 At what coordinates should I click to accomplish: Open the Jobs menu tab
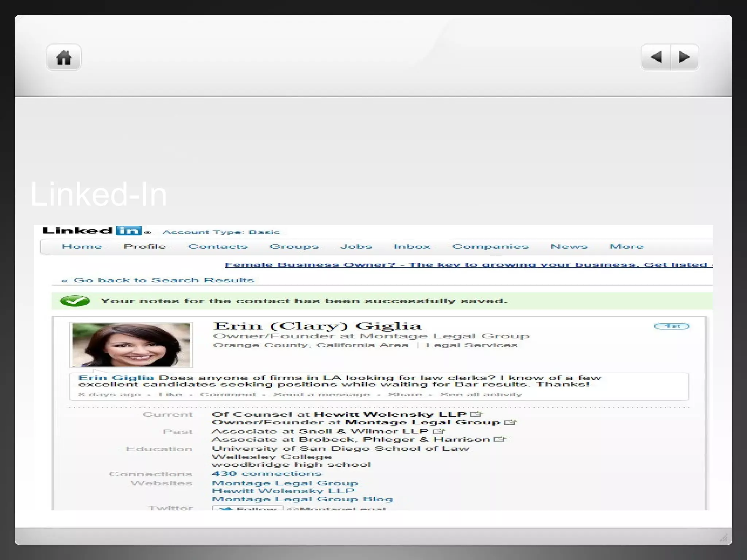356,246
